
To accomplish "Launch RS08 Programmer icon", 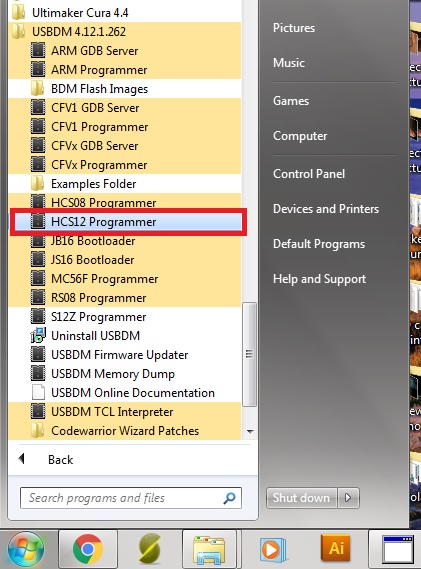I will point(38,298).
